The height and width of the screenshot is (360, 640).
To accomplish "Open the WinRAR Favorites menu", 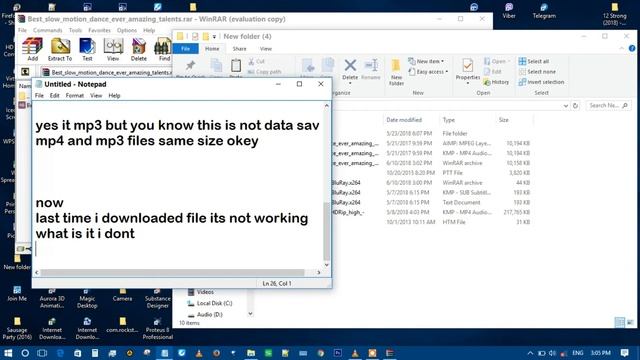I will tap(100, 31).
